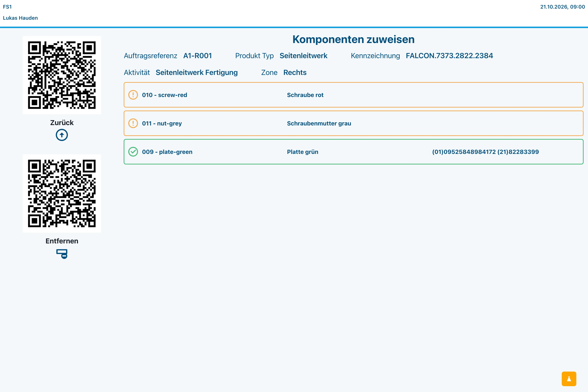Click the Aktivität label
This screenshot has width=588, height=392.
pos(137,73)
